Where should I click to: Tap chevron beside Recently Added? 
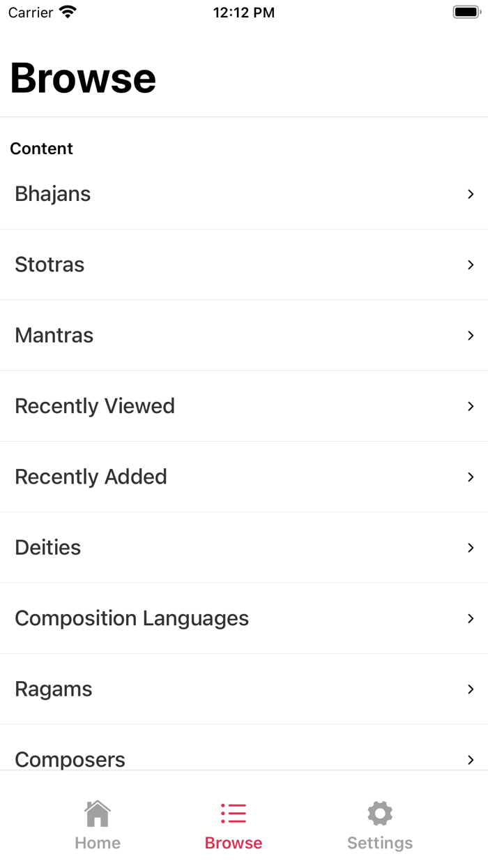[x=471, y=477]
